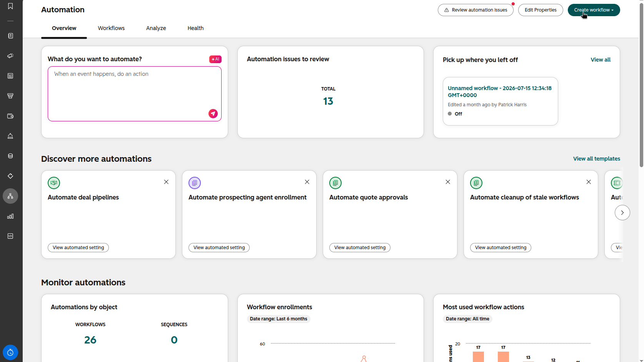Submit the AI automation prompt with send icon
This screenshot has height=362, width=644.
coord(213,114)
